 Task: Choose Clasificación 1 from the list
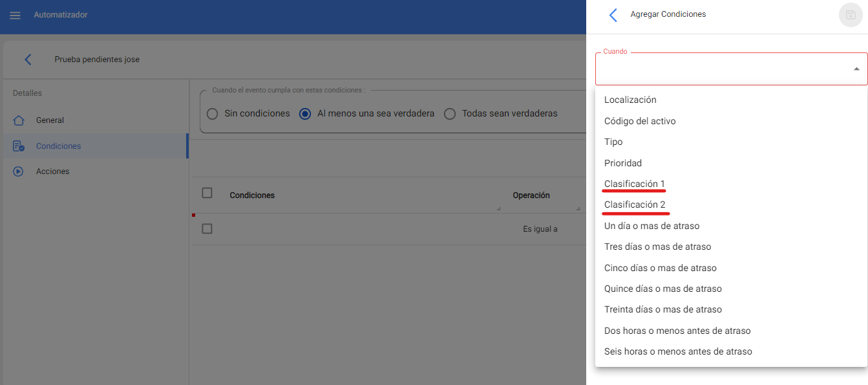click(x=634, y=184)
